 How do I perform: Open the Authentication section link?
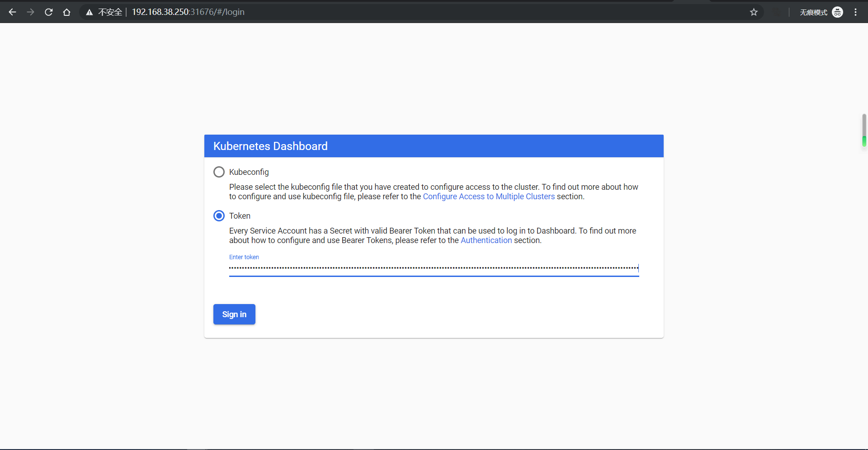(486, 240)
